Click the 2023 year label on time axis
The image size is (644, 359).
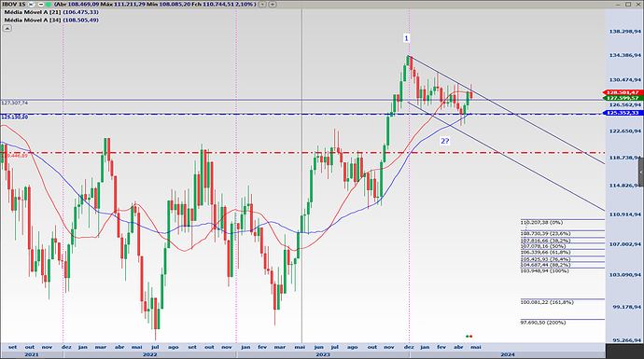coord(323,354)
